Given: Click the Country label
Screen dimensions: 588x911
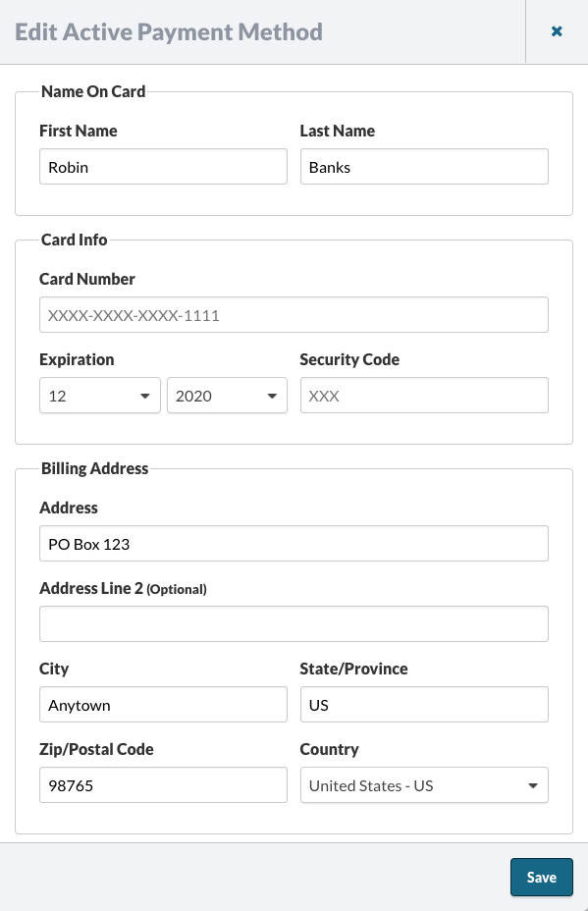Looking at the screenshot, I should point(330,749).
